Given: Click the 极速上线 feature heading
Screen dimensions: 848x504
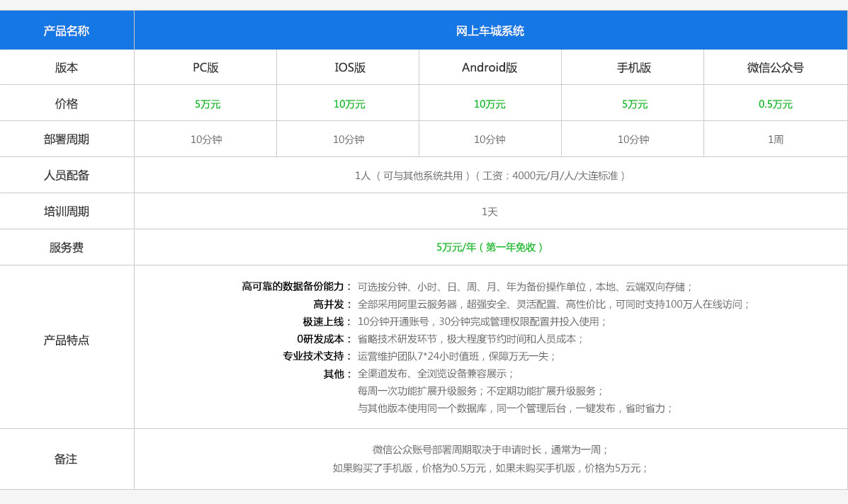Looking at the screenshot, I should 327,321.
